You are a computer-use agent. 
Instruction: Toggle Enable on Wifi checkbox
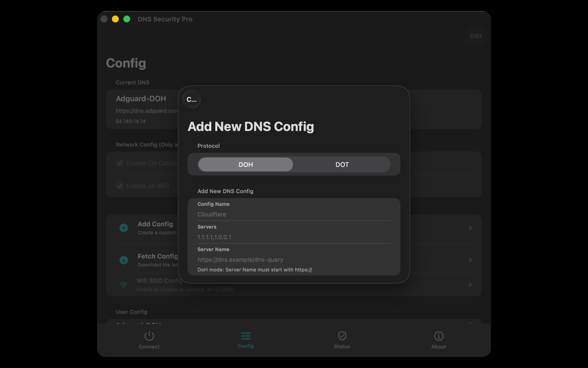point(120,186)
